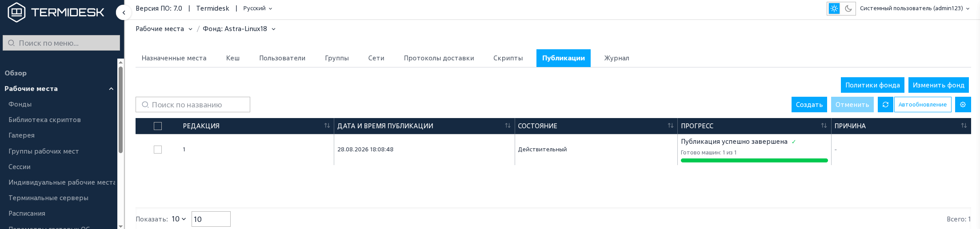Open the Группы tab
The height and width of the screenshot is (229, 980).
click(x=337, y=58)
